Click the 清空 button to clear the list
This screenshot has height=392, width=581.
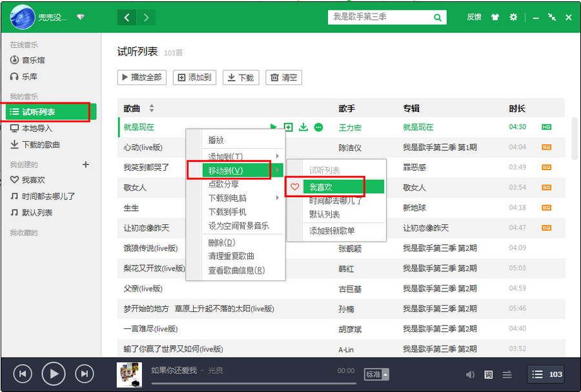tap(284, 77)
